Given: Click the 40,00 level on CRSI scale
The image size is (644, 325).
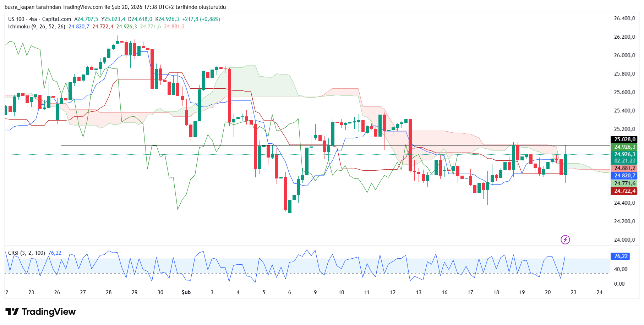Looking at the screenshot, I should [621, 269].
